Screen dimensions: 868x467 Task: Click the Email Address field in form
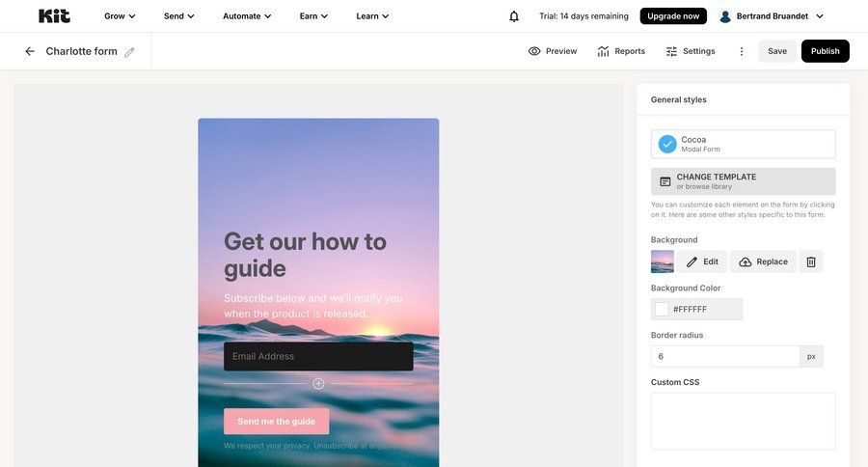(318, 356)
